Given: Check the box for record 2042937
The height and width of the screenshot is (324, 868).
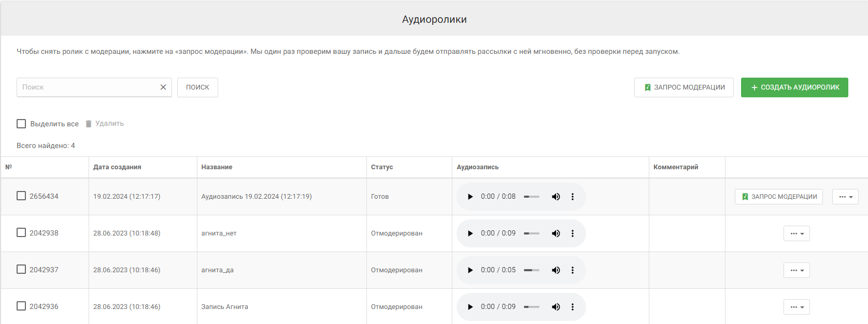Looking at the screenshot, I should coord(21,269).
